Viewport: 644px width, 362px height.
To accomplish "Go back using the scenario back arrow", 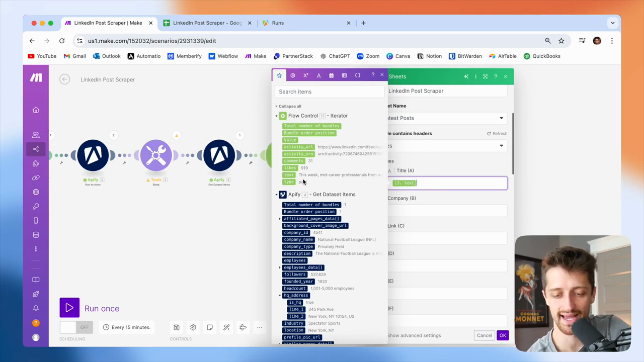I will [64, 79].
